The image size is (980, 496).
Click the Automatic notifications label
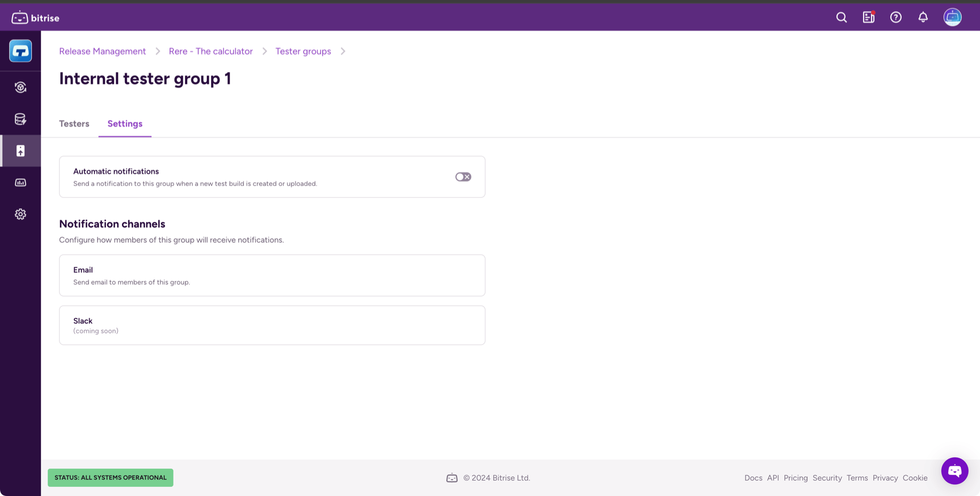coord(116,171)
